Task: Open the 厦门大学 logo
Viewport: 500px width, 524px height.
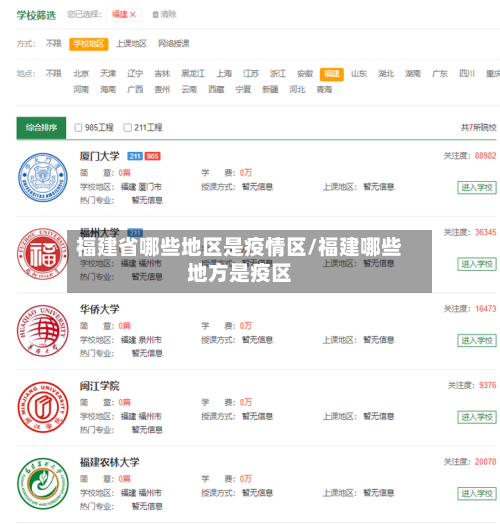Action: [x=43, y=177]
